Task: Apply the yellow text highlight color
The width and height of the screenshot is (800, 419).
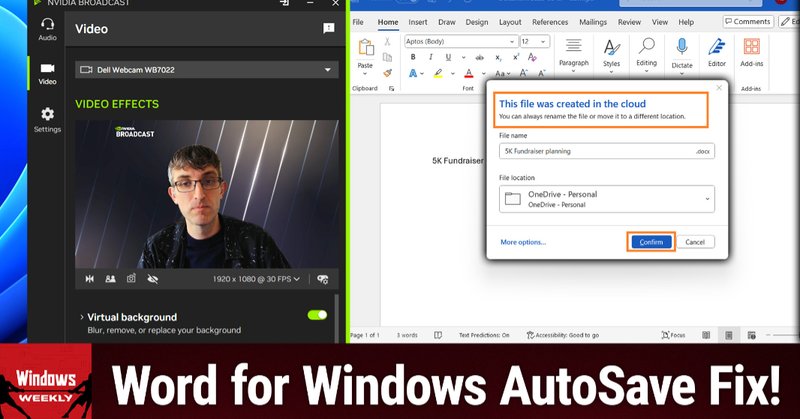Action: click(x=438, y=73)
